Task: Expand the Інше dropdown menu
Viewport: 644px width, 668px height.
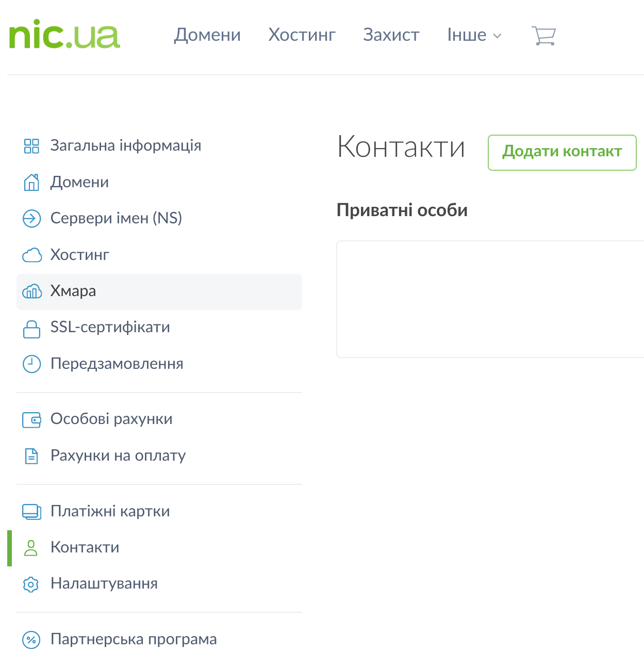Action: [x=474, y=35]
